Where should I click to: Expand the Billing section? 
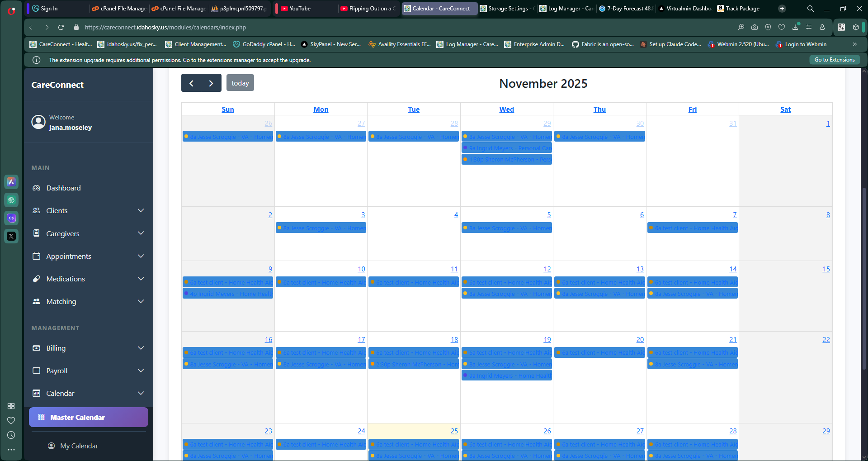[x=141, y=348]
